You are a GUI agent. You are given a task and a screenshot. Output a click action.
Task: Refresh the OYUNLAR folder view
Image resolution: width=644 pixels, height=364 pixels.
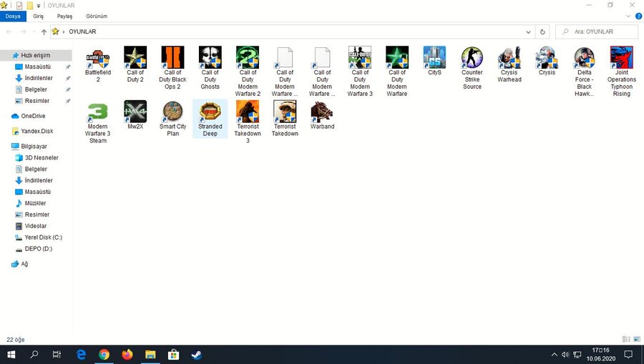[542, 31]
